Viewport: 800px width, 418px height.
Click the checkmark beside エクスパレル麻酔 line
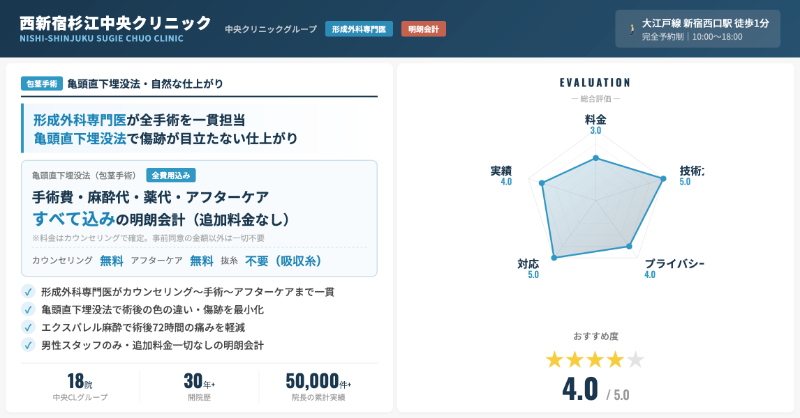pyautogui.click(x=27, y=327)
